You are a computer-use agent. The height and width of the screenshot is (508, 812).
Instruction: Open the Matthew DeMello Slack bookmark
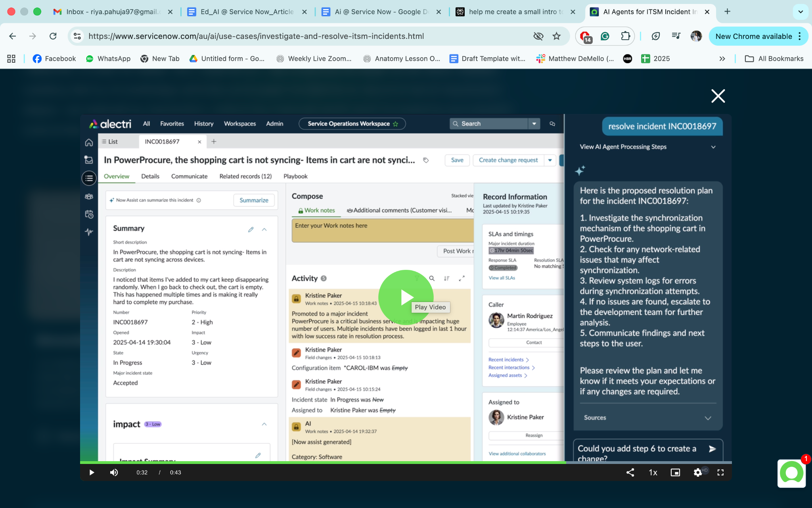[x=575, y=59]
